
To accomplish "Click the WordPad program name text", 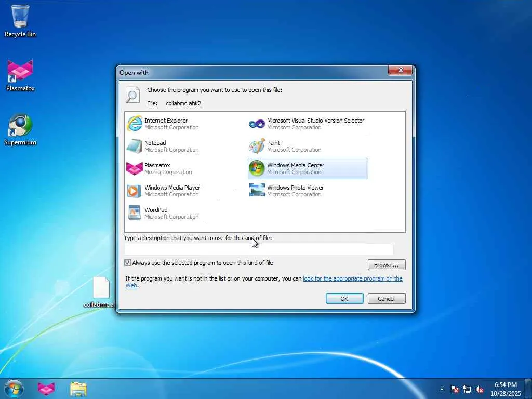I will tap(156, 210).
